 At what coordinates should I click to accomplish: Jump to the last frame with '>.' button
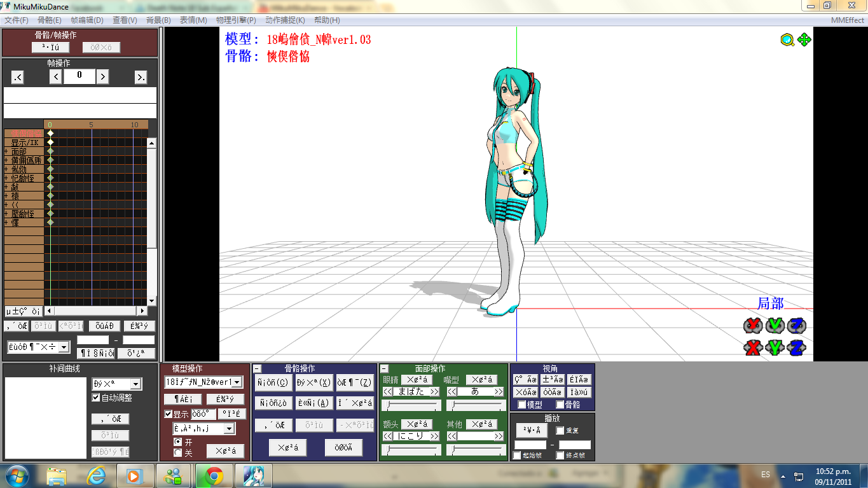pyautogui.click(x=141, y=77)
